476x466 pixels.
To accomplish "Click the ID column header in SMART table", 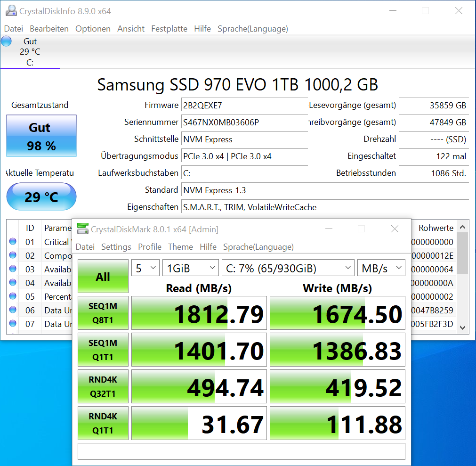I will (x=30, y=228).
